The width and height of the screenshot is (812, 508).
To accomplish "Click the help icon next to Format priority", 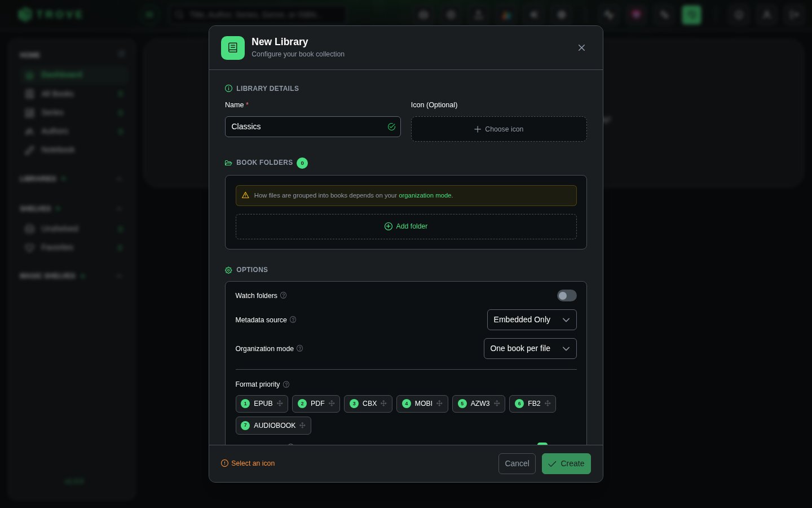I will tap(286, 384).
